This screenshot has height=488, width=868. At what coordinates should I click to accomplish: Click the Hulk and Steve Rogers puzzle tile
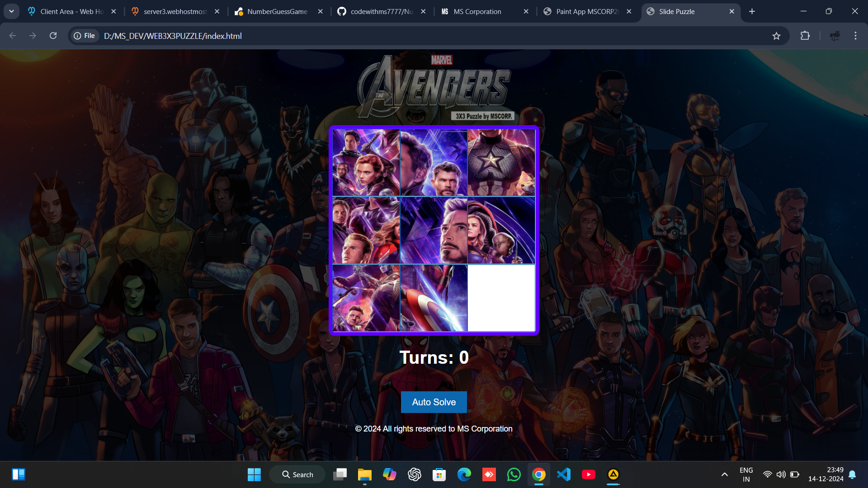(366, 230)
